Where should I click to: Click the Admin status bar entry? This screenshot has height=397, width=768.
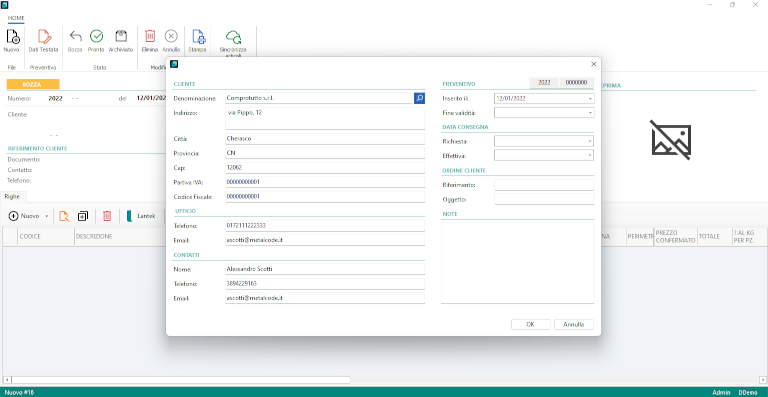pyautogui.click(x=721, y=393)
